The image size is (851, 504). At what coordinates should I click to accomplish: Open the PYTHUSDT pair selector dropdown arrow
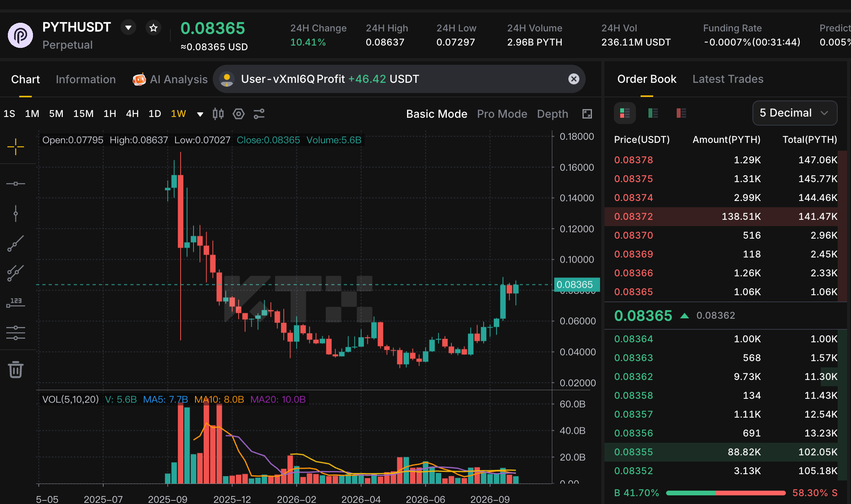128,27
